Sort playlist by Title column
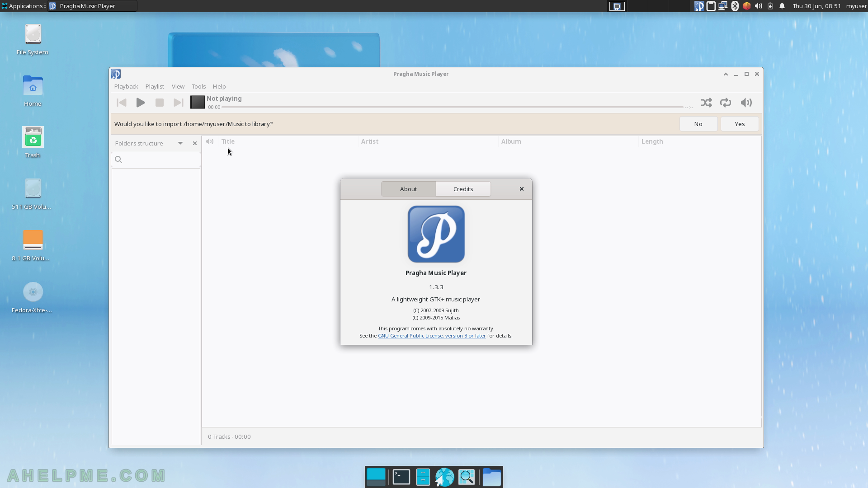 (x=288, y=141)
